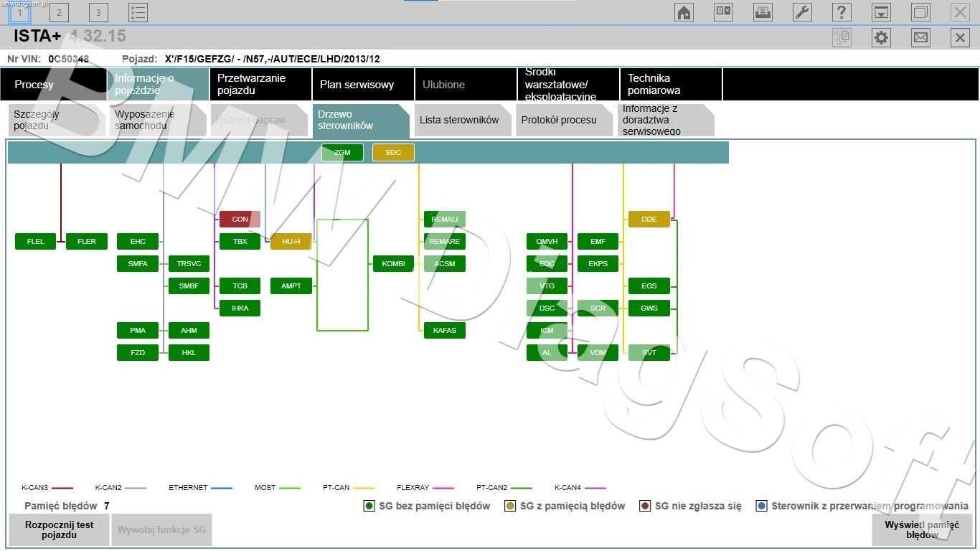
Task: Click the vehicle data overview icon
Action: pos(723,12)
